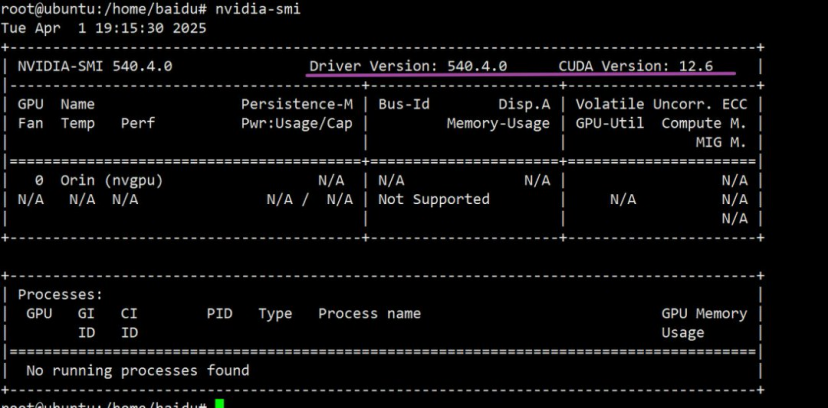Click the Not Supported memory usage value

[x=434, y=200]
